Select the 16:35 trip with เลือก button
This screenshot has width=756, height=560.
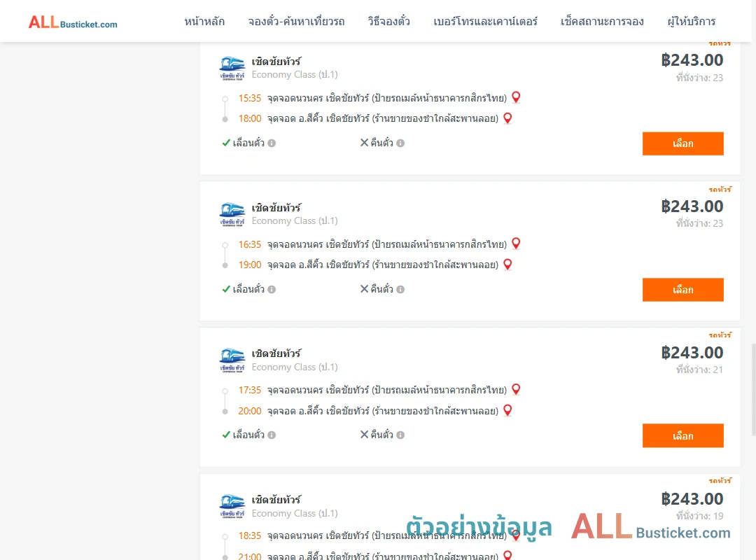coord(682,289)
